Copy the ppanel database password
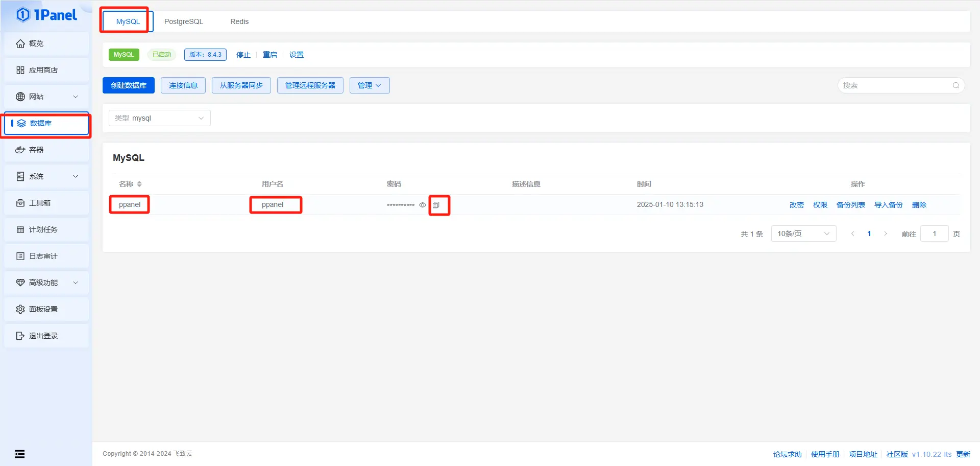This screenshot has height=466, width=980. point(436,205)
